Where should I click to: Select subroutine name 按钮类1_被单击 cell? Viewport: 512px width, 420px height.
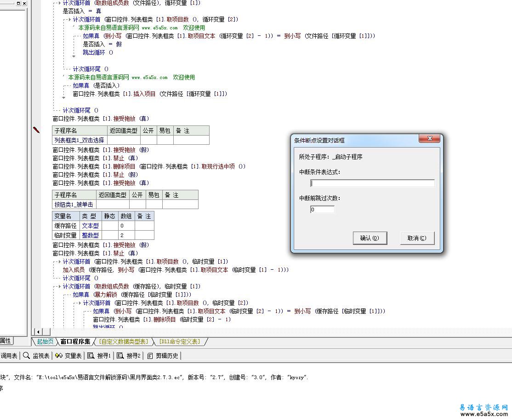(74, 204)
